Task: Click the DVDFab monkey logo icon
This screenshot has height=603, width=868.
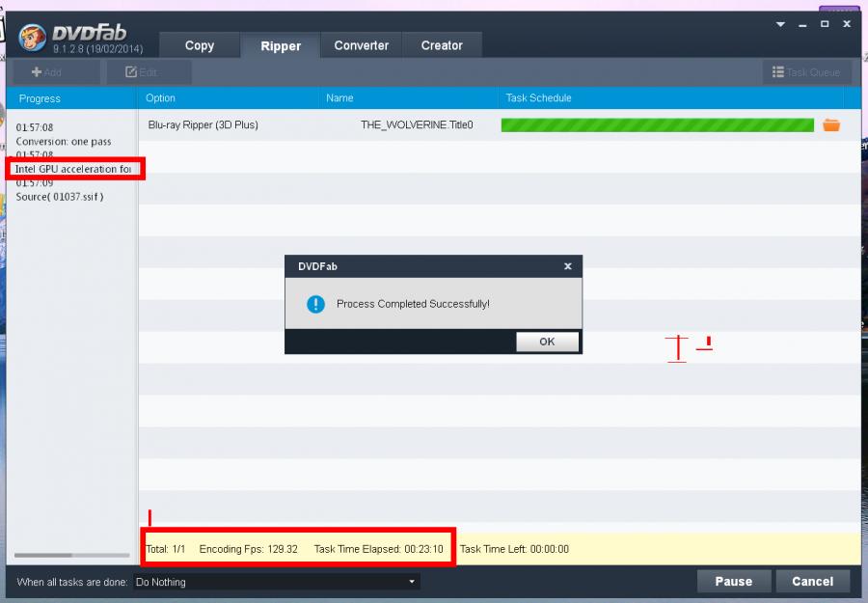Action: pyautogui.click(x=32, y=38)
